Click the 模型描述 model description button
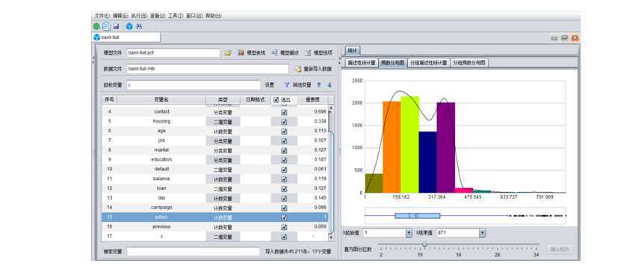This screenshot has height=272, width=644. pyautogui.click(x=285, y=53)
